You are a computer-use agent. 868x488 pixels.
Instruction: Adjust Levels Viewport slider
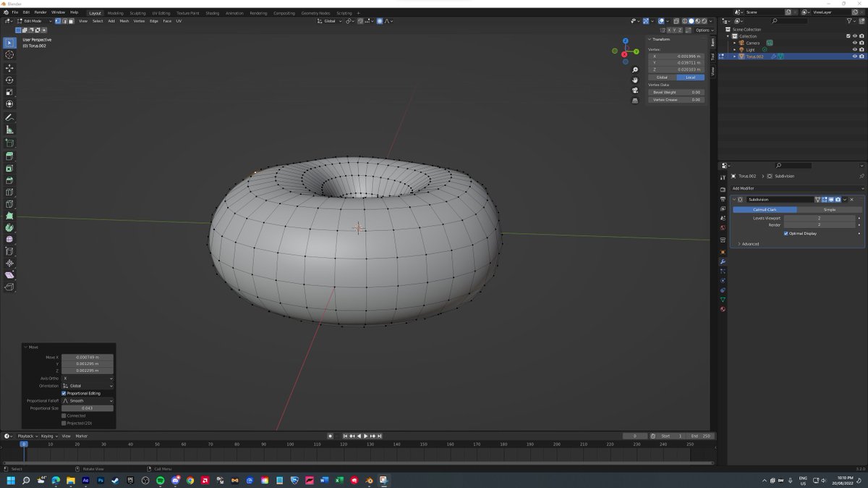[x=820, y=218]
